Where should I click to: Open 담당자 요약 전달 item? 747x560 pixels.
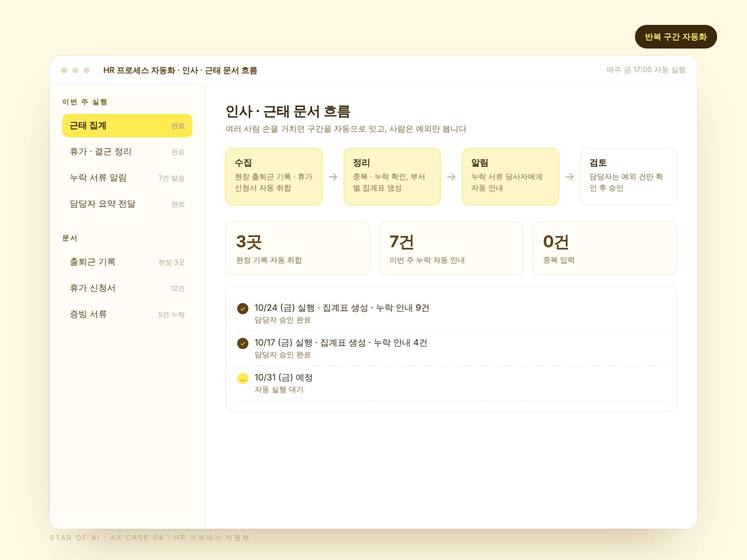pyautogui.click(x=127, y=204)
